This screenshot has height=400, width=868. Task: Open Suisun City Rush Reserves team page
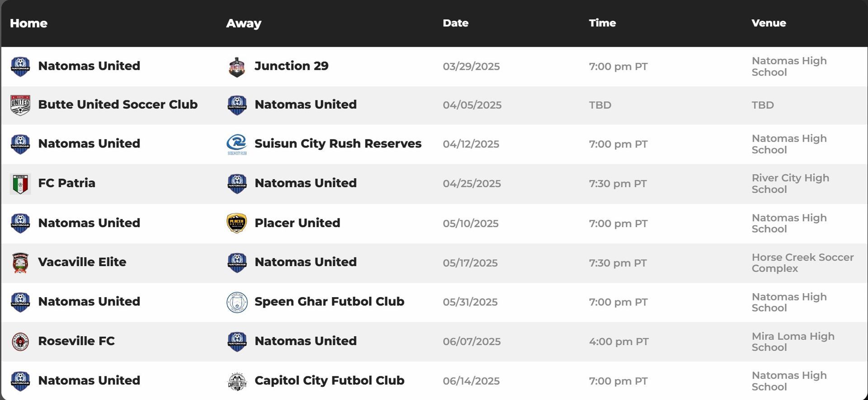click(338, 143)
